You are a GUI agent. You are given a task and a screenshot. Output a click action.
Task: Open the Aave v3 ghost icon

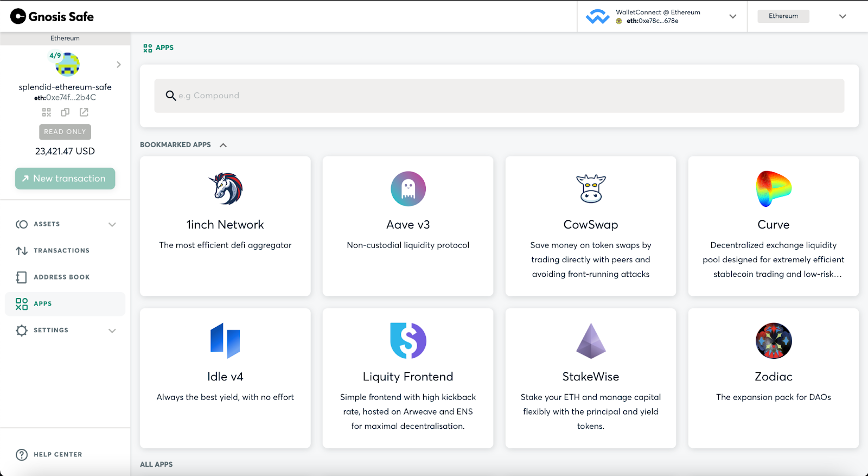coord(408,189)
